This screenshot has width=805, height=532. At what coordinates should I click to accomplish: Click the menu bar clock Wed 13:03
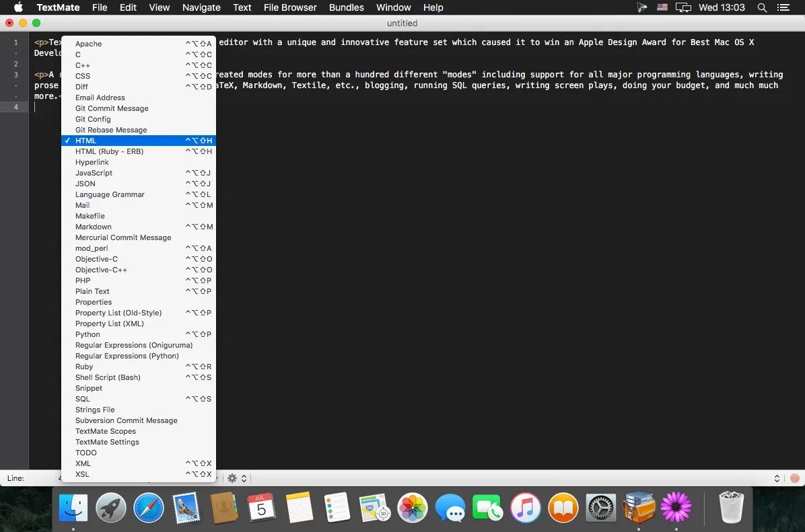(722, 7)
